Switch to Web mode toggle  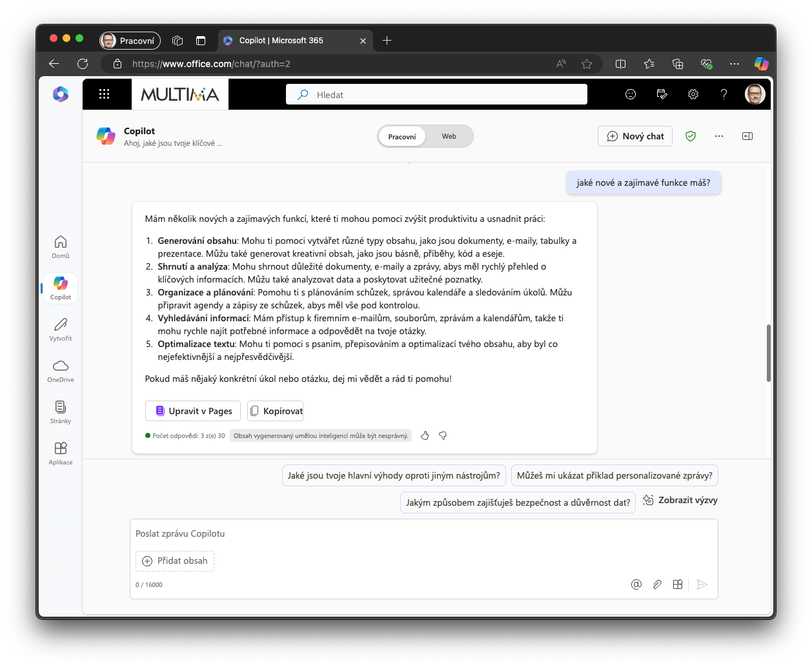coord(449,136)
